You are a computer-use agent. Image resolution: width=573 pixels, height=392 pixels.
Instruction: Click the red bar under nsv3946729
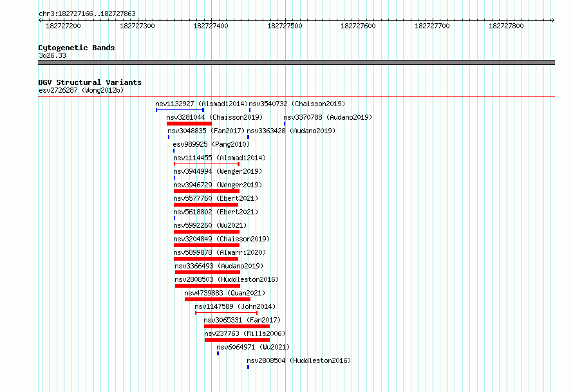pyautogui.click(x=207, y=191)
